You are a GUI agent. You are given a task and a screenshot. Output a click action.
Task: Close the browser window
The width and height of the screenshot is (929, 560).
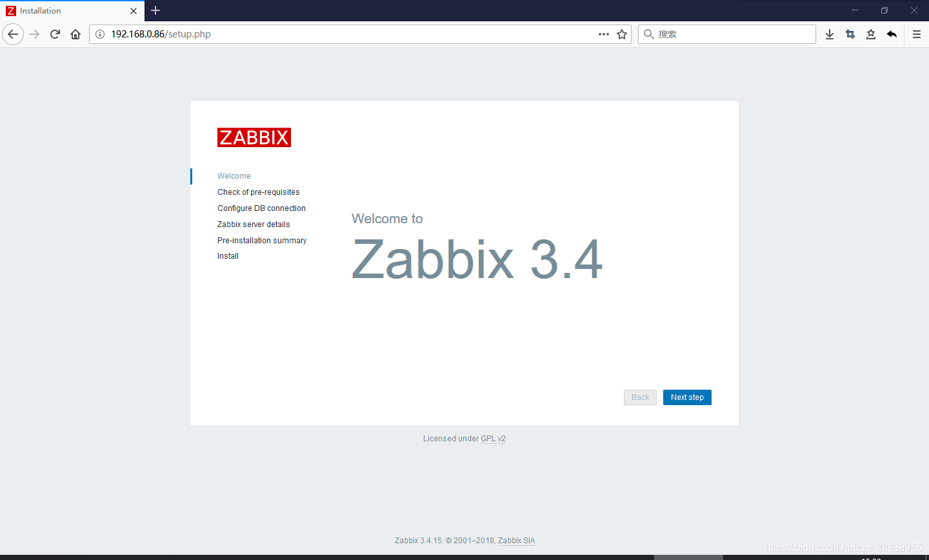tap(914, 10)
